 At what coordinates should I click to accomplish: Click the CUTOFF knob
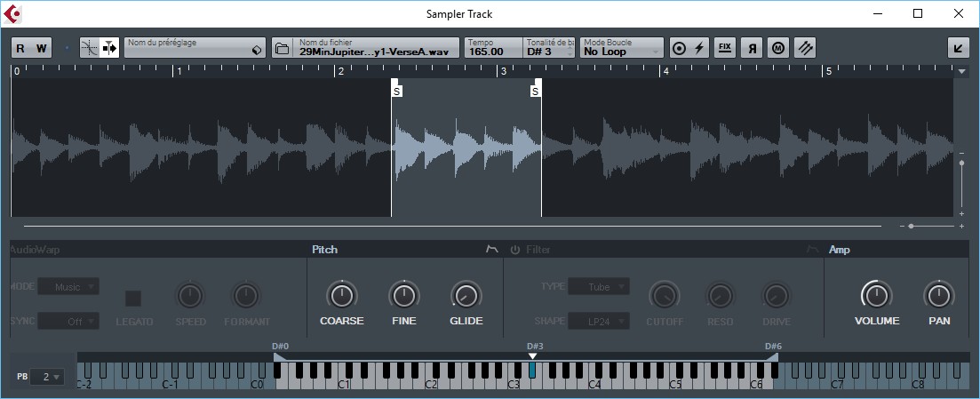664,296
